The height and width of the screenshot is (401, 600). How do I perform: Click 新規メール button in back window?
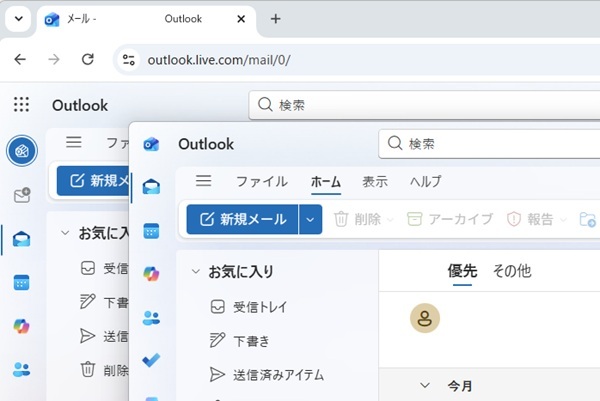point(93,181)
